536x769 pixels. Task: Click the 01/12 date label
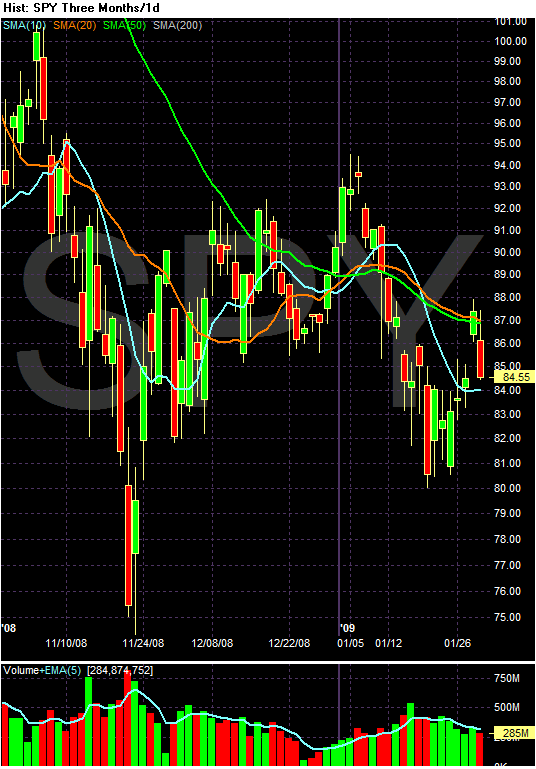(388, 642)
